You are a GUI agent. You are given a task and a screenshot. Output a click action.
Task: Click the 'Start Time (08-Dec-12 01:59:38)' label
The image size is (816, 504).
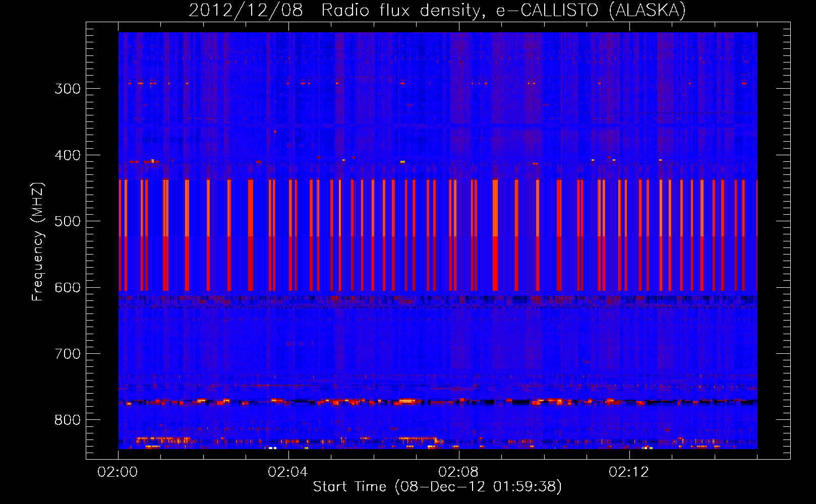click(x=437, y=486)
